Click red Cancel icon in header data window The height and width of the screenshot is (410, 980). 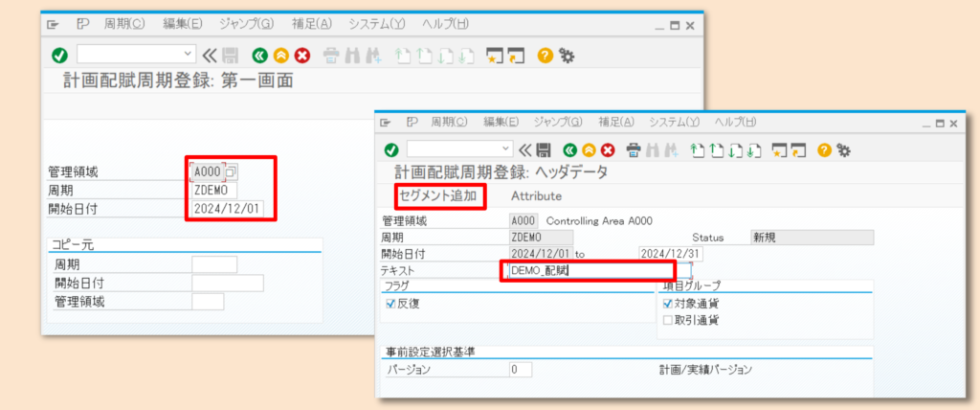coord(607,149)
